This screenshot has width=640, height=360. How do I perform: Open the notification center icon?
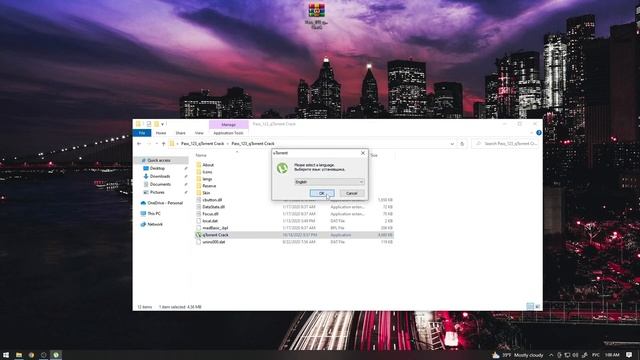(x=629, y=355)
